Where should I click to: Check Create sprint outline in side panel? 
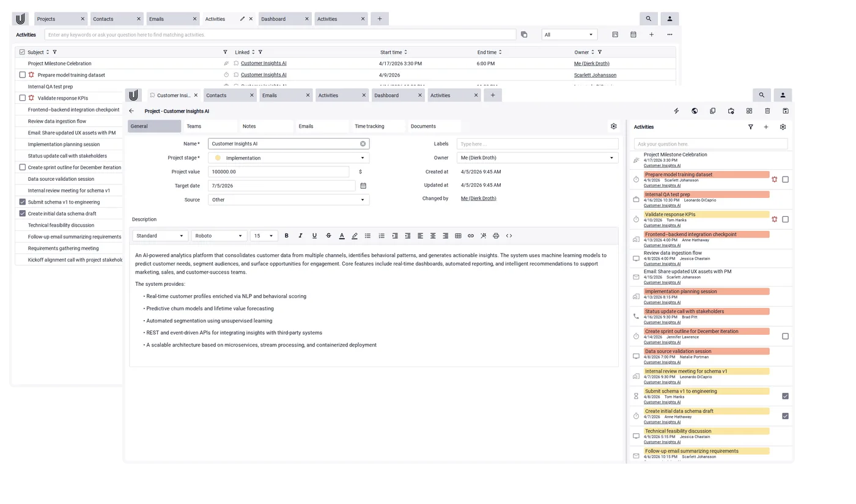click(x=786, y=336)
